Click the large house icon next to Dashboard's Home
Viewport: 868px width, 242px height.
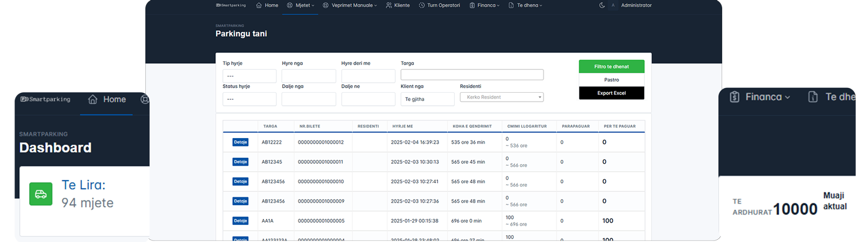click(x=93, y=100)
